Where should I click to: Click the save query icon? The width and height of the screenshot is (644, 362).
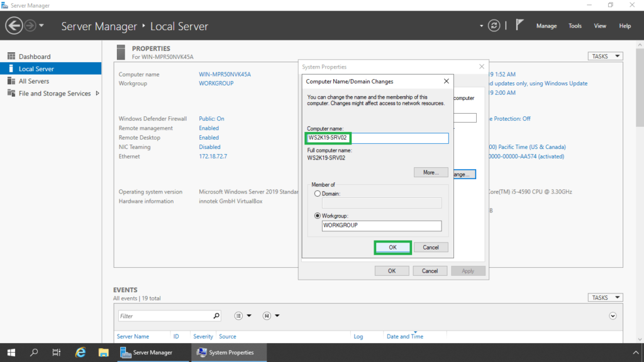(x=267, y=315)
